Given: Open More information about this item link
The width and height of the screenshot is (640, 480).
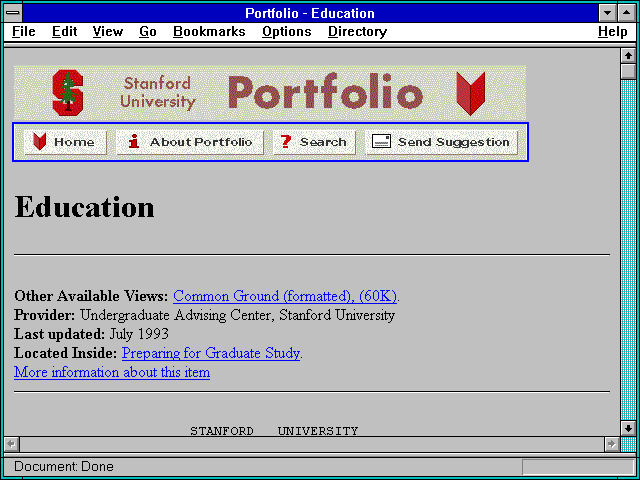Looking at the screenshot, I should point(112,372).
